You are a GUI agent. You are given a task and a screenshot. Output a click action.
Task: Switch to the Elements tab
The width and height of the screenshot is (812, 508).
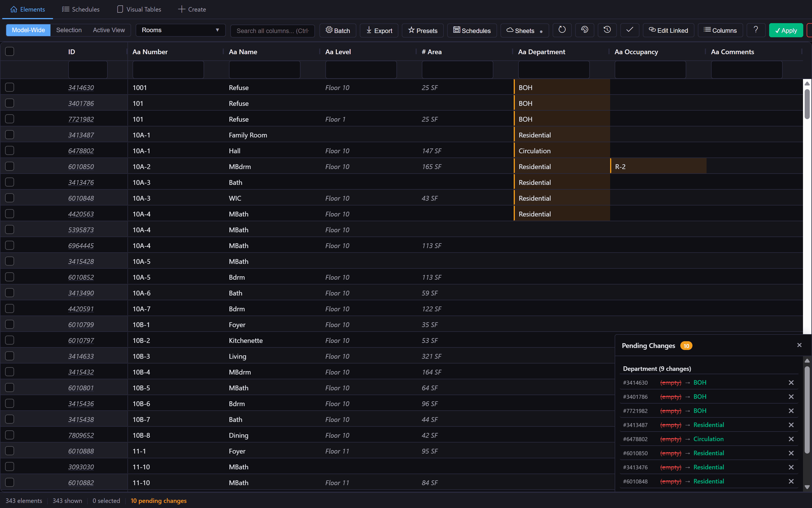point(28,9)
